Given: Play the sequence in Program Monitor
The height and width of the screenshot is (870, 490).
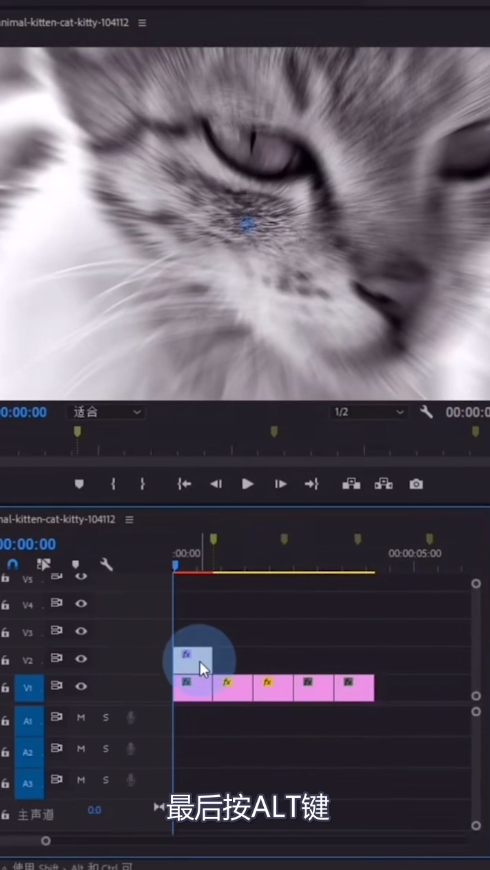Looking at the screenshot, I should tap(247, 484).
